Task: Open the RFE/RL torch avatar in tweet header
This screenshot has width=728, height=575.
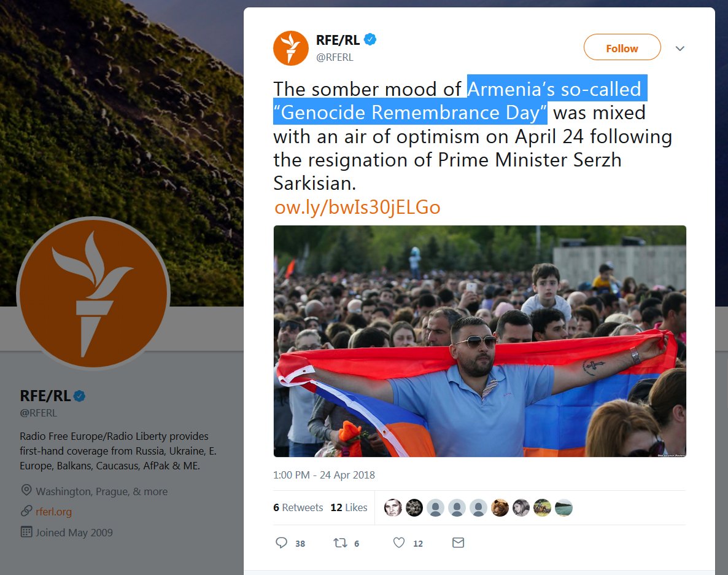Action: point(290,49)
